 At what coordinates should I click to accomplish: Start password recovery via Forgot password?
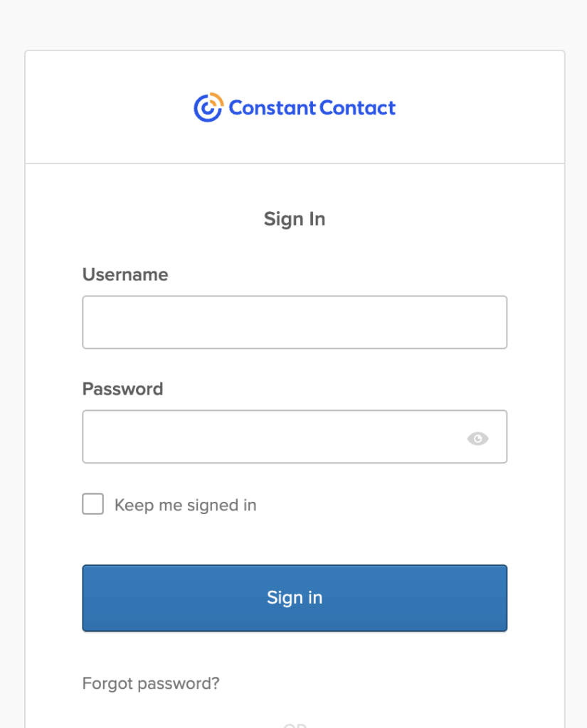tap(151, 684)
